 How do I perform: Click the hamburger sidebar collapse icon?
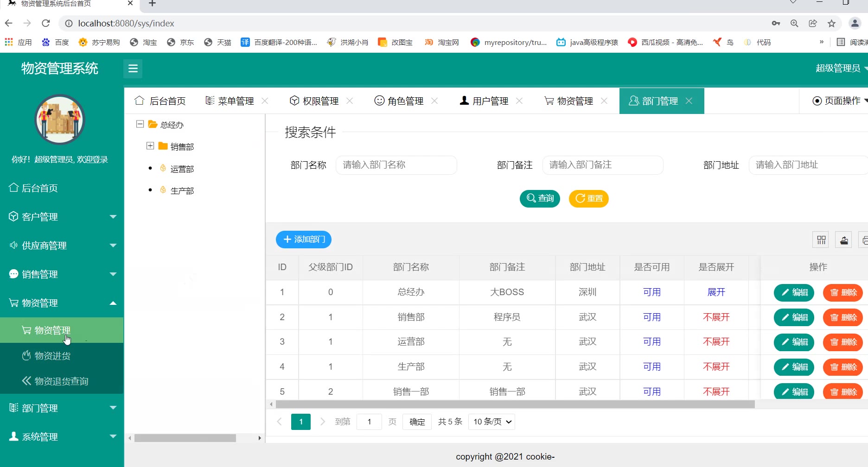coord(133,69)
